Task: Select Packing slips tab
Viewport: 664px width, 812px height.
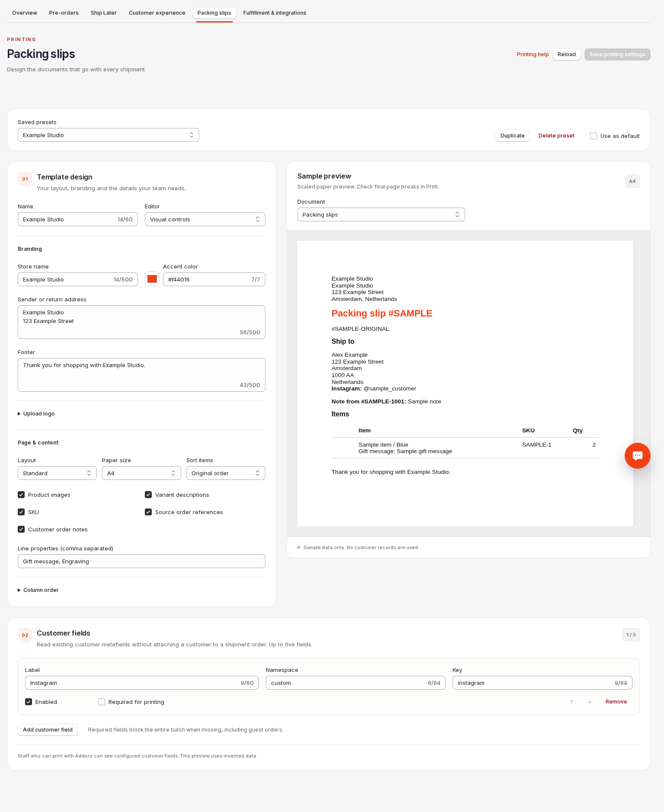Action: (x=214, y=13)
